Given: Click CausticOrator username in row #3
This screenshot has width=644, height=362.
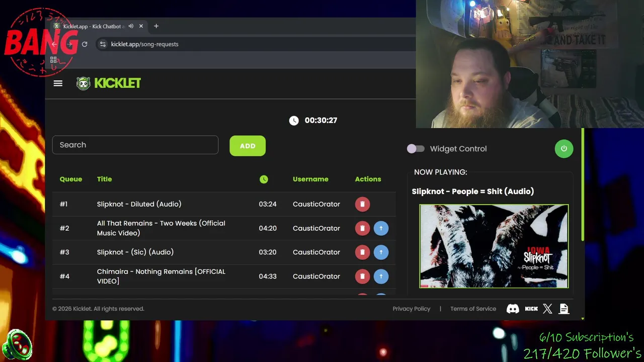Looking at the screenshot, I should click(x=316, y=252).
